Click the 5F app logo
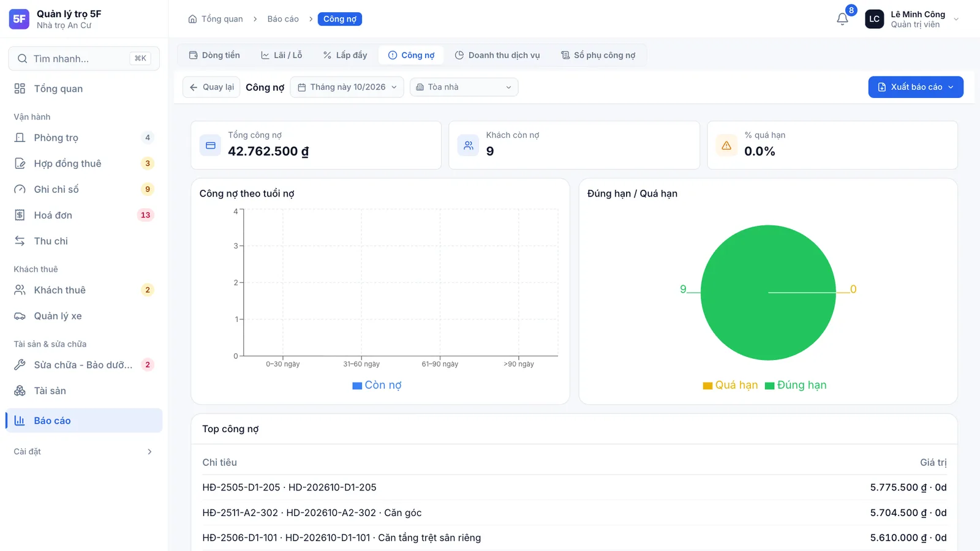 click(19, 19)
